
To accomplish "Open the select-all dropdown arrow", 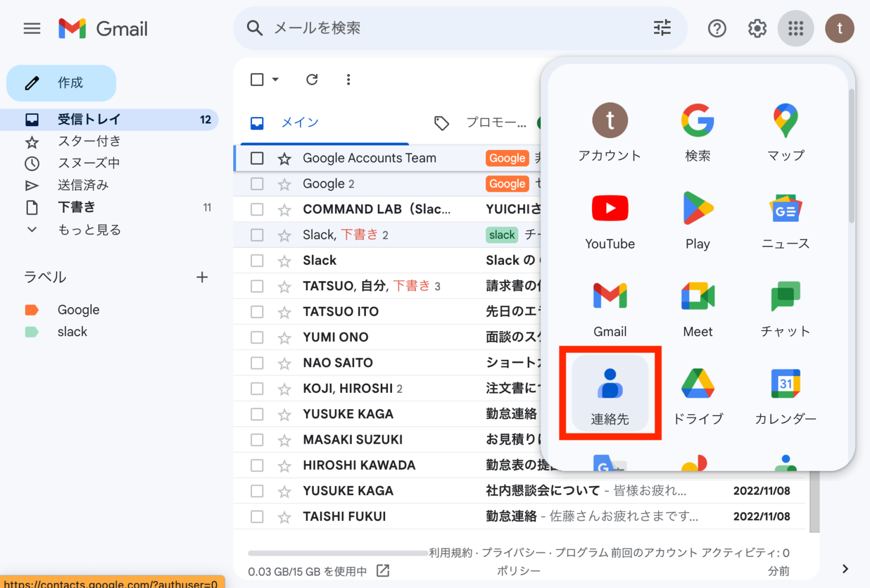I will click(276, 80).
